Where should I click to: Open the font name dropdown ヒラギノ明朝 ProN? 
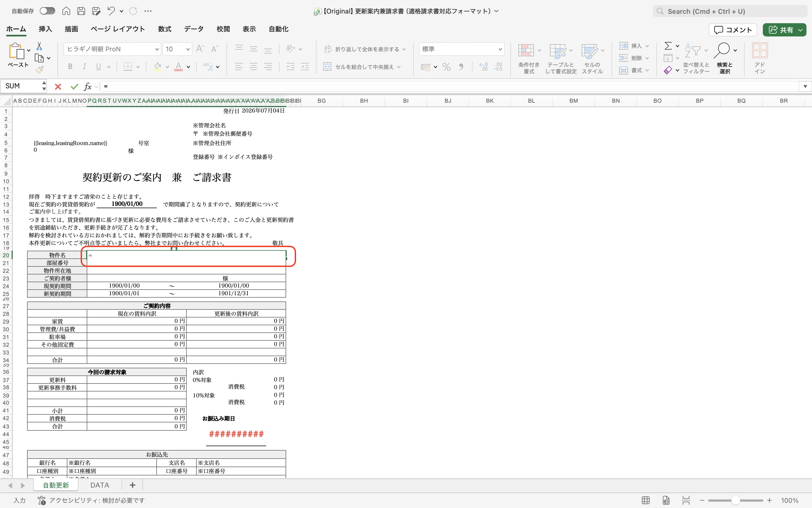coord(157,49)
